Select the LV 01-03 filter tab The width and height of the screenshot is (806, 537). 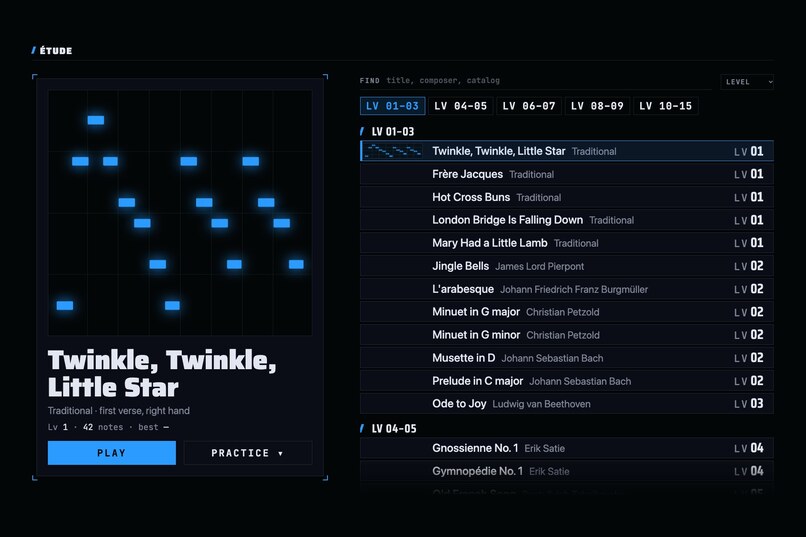click(392, 106)
